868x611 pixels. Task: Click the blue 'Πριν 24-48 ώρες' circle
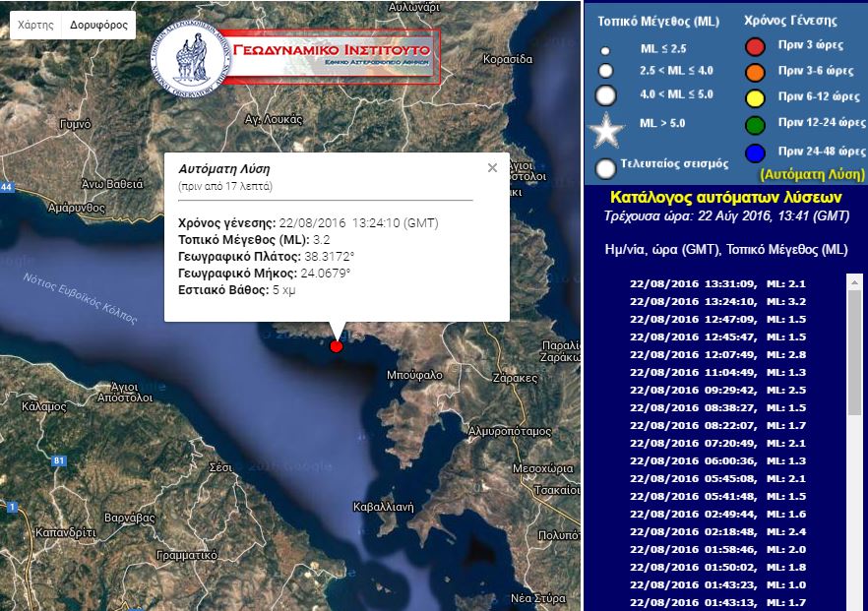[754, 153]
